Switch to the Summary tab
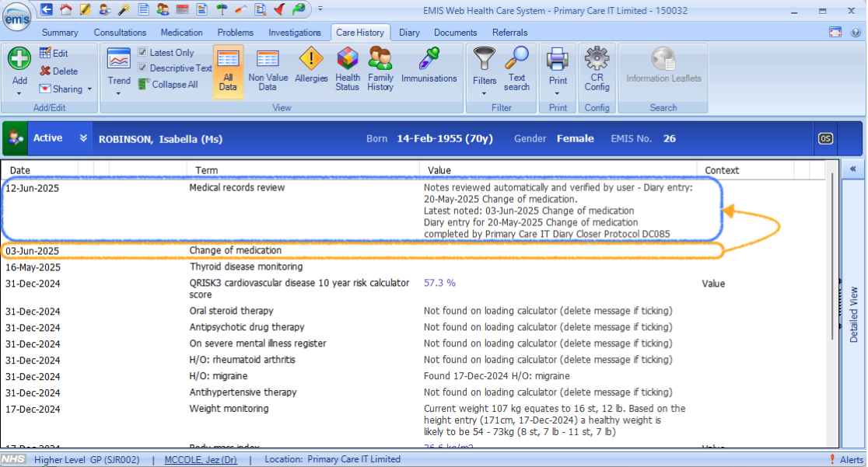This screenshot has width=868, height=467. tap(60, 33)
